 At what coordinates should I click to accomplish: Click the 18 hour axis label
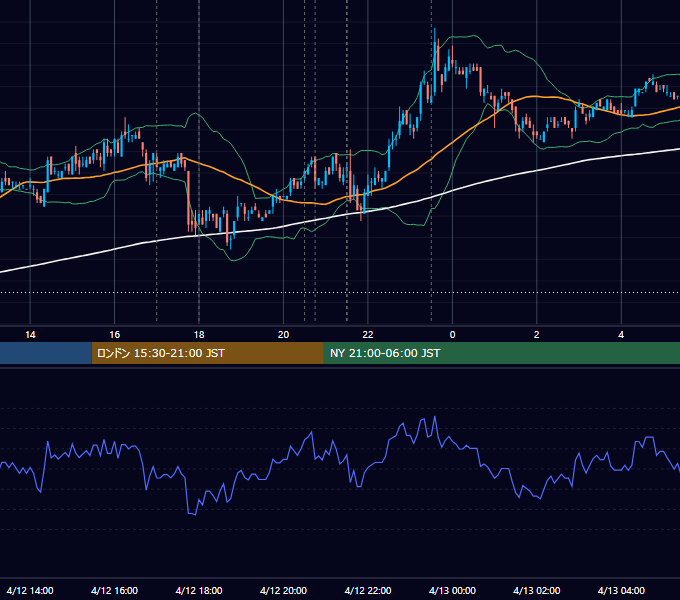point(199,335)
